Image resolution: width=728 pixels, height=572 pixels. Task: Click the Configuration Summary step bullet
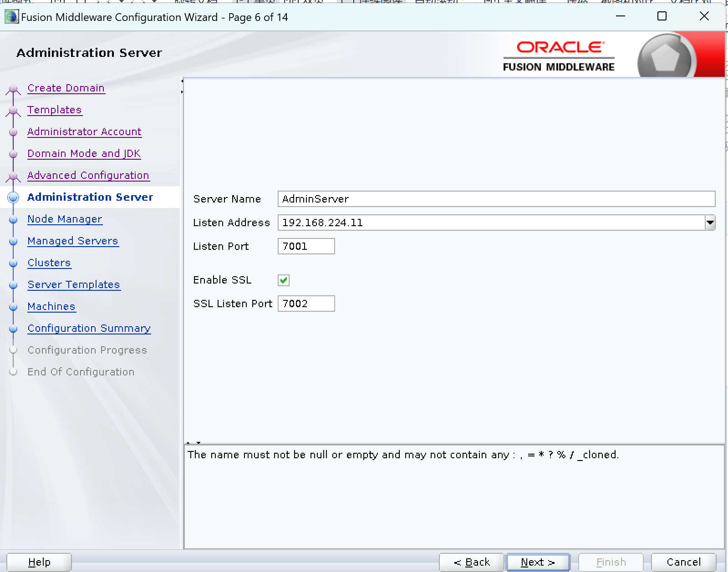(x=14, y=329)
